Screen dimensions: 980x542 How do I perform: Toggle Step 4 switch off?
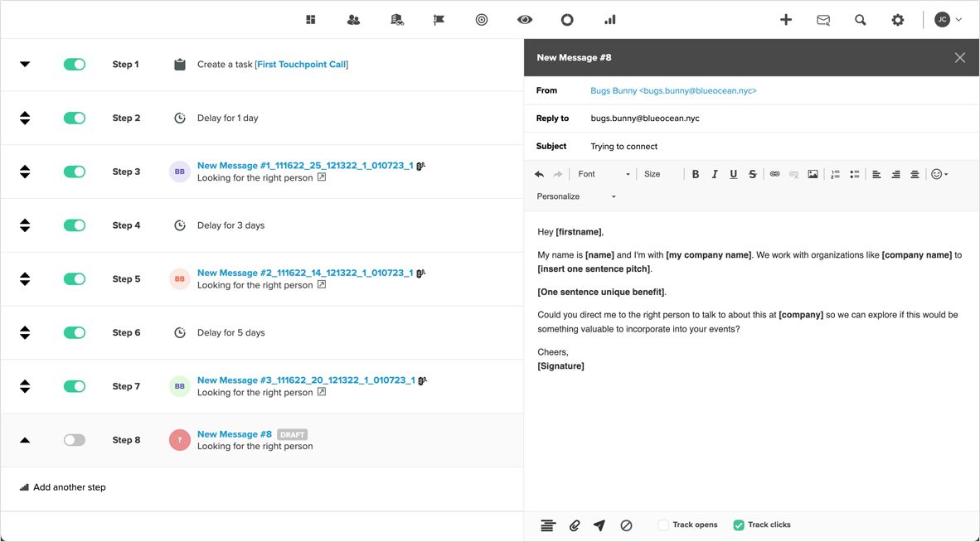coord(75,225)
